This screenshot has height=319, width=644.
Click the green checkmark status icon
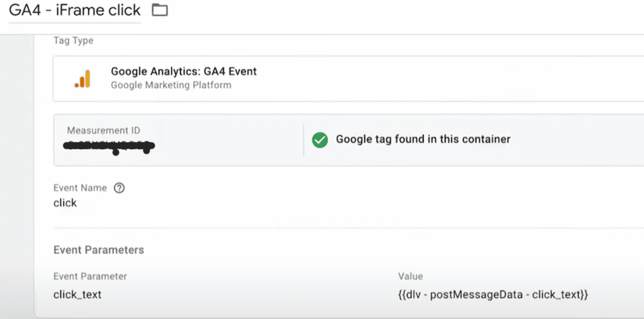click(320, 140)
